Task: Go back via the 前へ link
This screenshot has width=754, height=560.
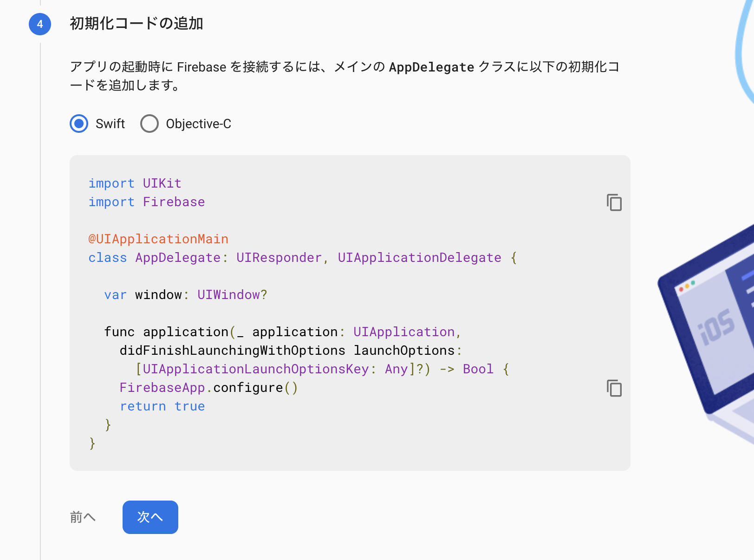Action: [82, 517]
